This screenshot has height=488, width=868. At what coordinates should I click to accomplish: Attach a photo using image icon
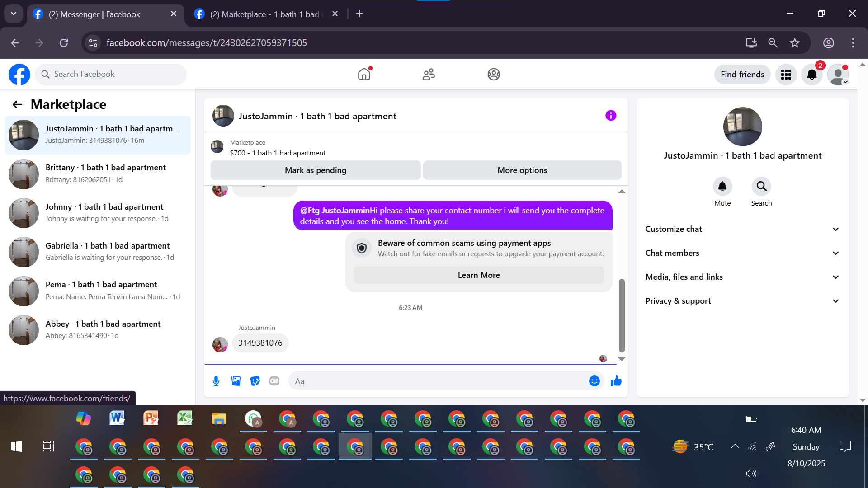[x=236, y=381]
